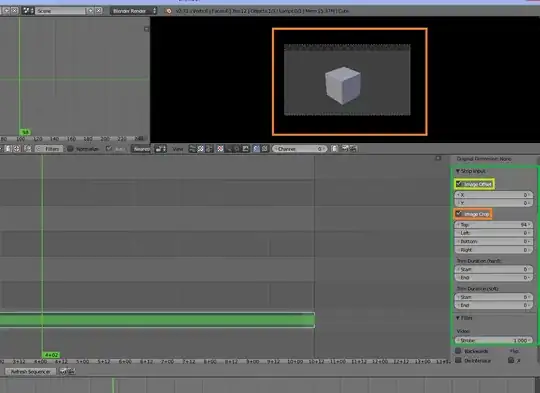The width and height of the screenshot is (540, 393).
Task: Delete scene with the X icon
Action: click(x=99, y=11)
